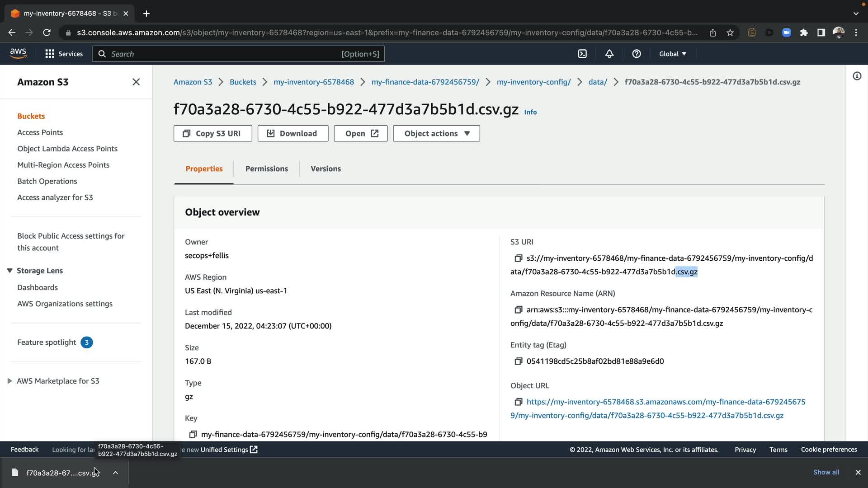Open the info panel icon

857,76
